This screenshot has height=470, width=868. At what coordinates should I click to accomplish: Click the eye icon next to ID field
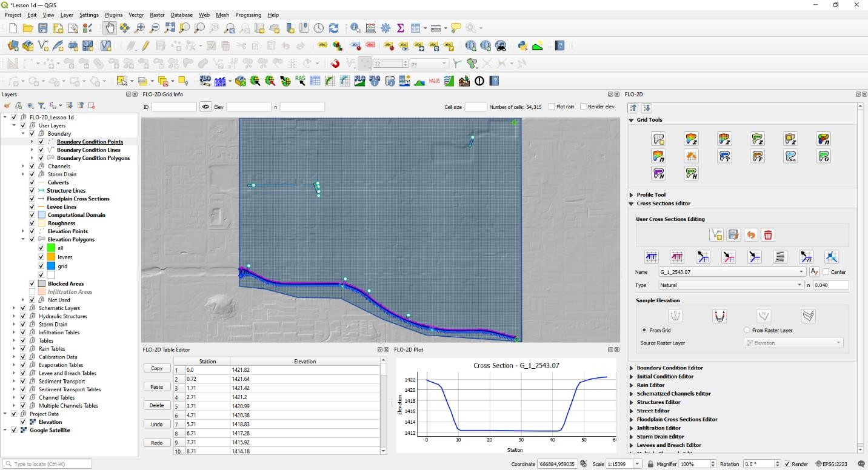(x=205, y=107)
